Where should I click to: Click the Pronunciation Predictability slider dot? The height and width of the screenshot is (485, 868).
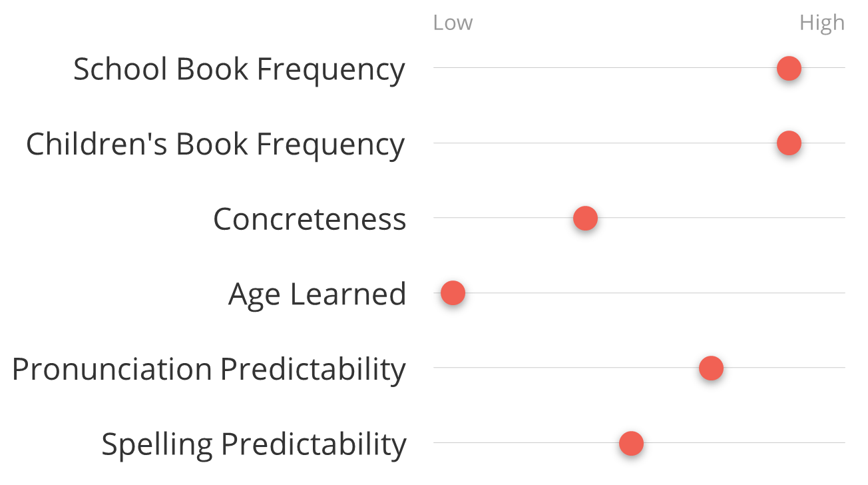(711, 368)
